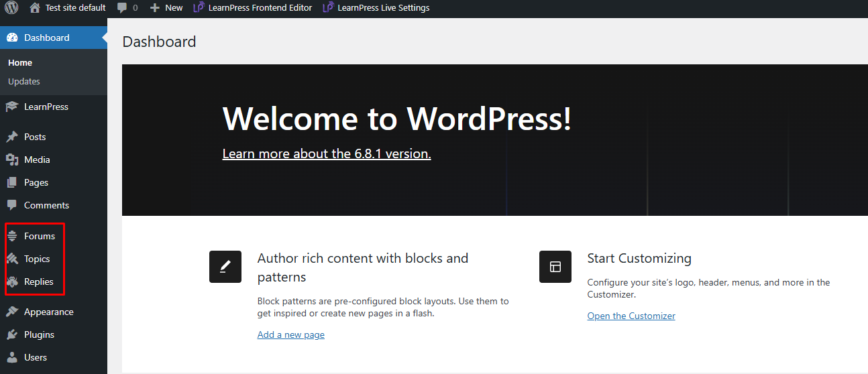Screen dimensions: 868x374
Task: Open LearnPress Live Settings
Action: pyautogui.click(x=384, y=8)
